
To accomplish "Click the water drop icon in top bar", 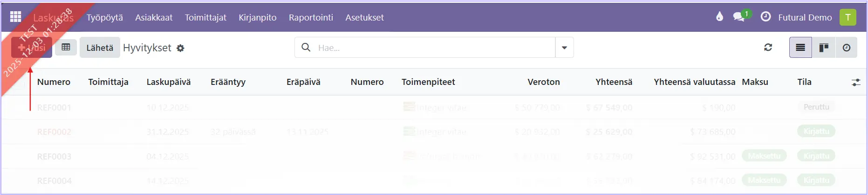I will [719, 17].
